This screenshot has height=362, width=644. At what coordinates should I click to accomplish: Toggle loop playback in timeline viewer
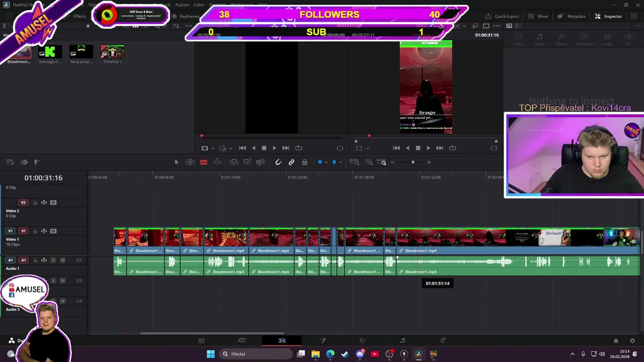(452, 148)
